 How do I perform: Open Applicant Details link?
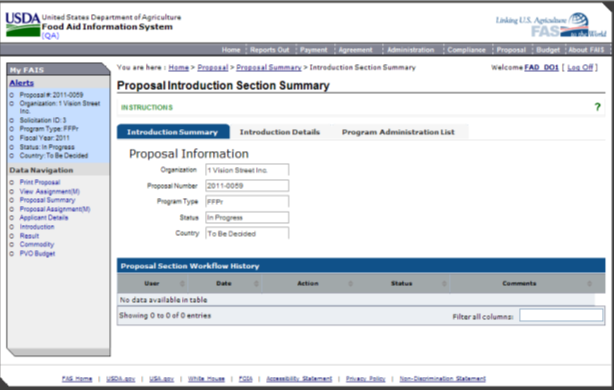(44, 218)
